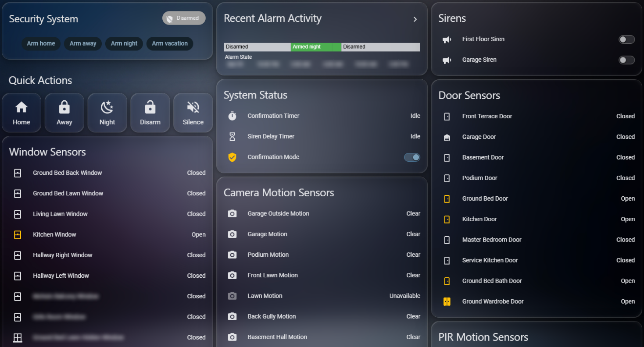Screen dimensions: 644x347
Task: Click the Arm home button
Action: [x=41, y=43]
